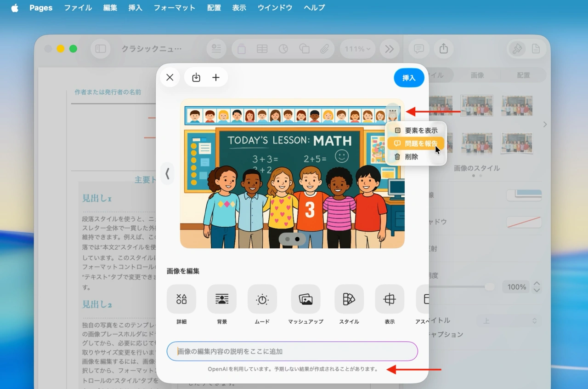Screen dimensions: 588x389
Task: Click the plus icon to add image
Action: pos(216,77)
